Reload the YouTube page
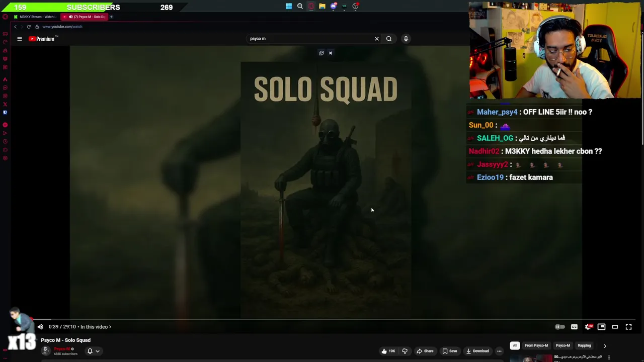644x362 pixels. click(29, 27)
